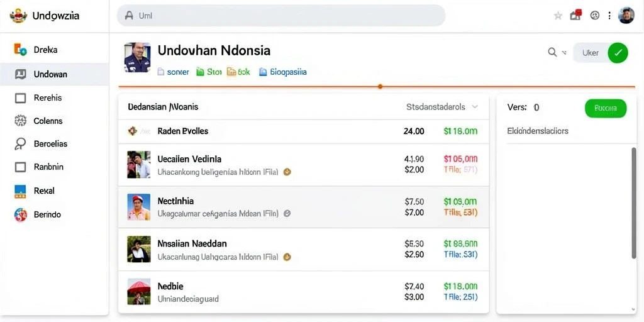Toggle the gray check badge on Nectinhia row
The width and height of the screenshot is (644, 322).
pyautogui.click(x=287, y=214)
